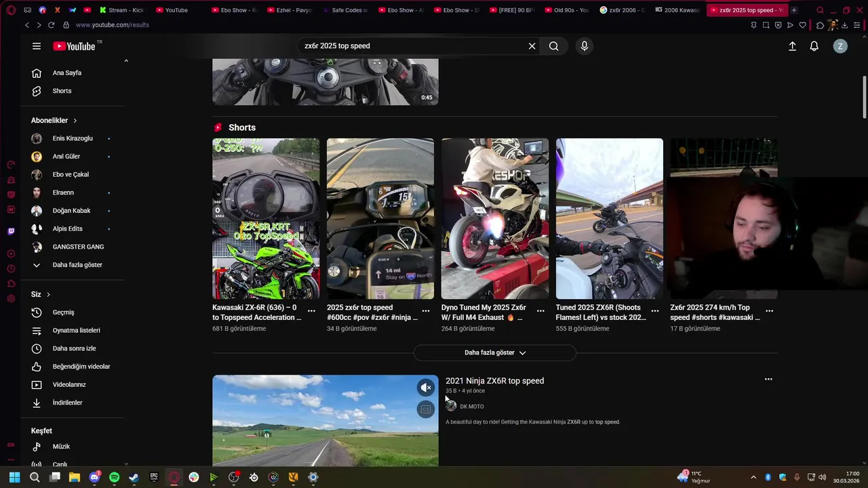Expand Daha fazla göster under Shorts
This screenshot has width=868, height=488.
495,352
